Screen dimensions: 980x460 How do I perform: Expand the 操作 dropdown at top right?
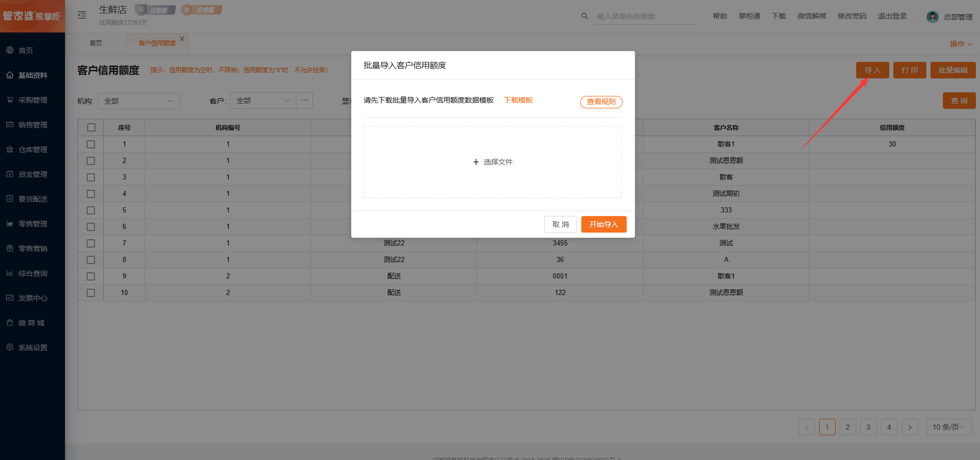961,44
